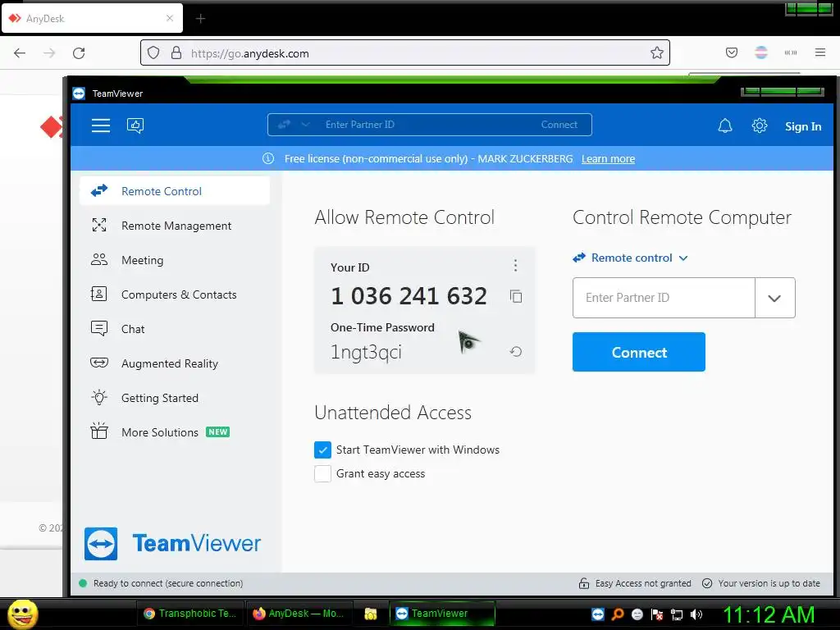Click the Enter Partner ID field
Image resolution: width=840 pixels, height=630 pixels.
coord(664,298)
